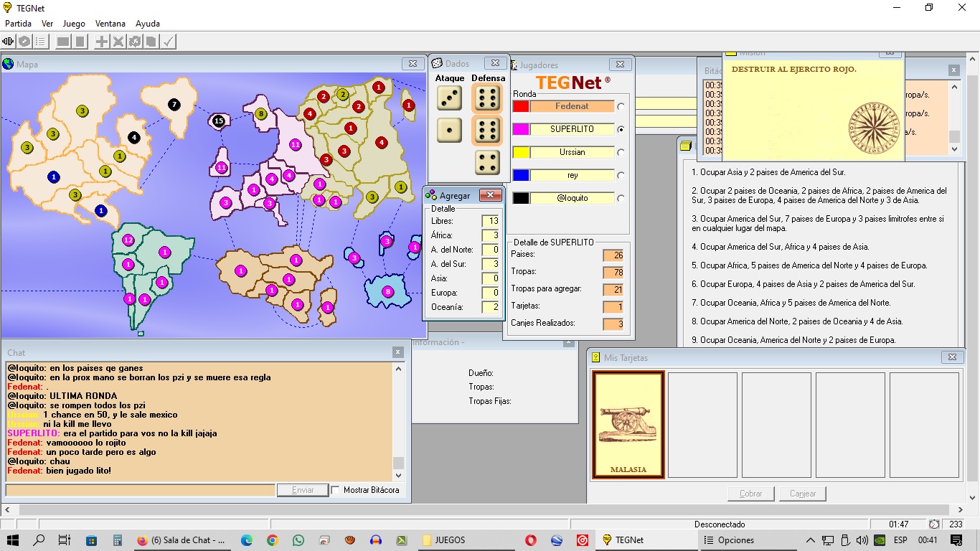Click the horizontal card toolbar icon
This screenshot has height=551, width=980.
click(x=63, y=42)
